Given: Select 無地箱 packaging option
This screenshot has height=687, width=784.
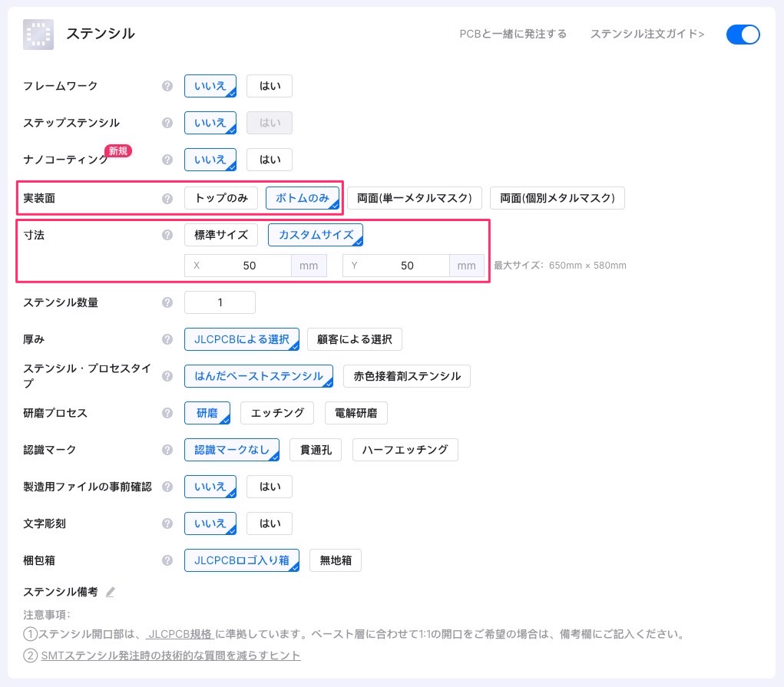Looking at the screenshot, I should tap(336, 560).
